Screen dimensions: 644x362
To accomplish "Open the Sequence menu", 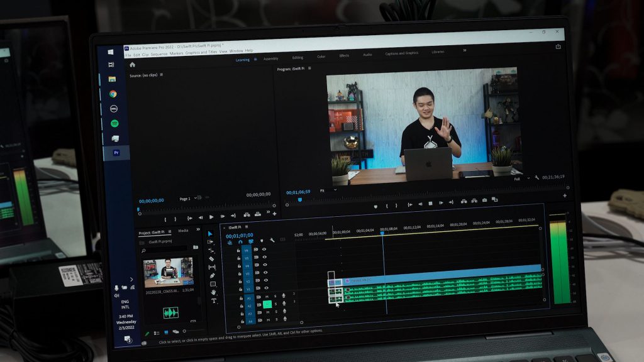I will (159, 54).
